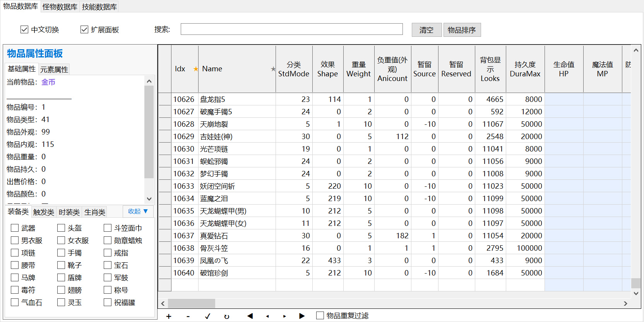This screenshot has width=644, height=322.
Task: Select row 天崩地裂
Action: pos(394,124)
